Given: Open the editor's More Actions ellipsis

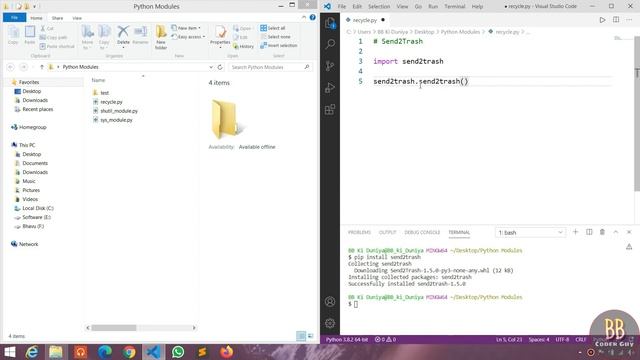Looking at the screenshot, I should click(629, 20).
